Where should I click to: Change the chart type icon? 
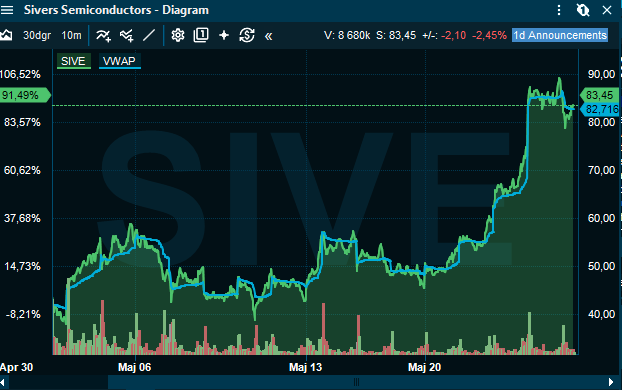(6, 35)
